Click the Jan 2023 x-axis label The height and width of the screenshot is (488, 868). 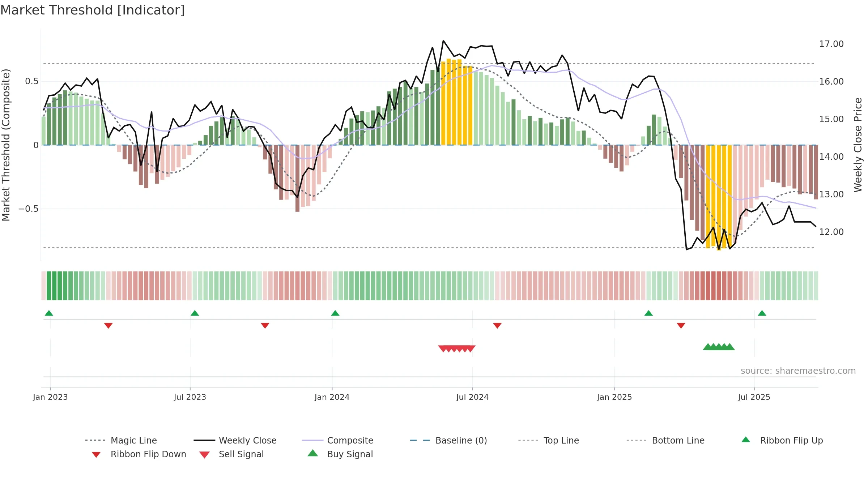[x=50, y=397]
